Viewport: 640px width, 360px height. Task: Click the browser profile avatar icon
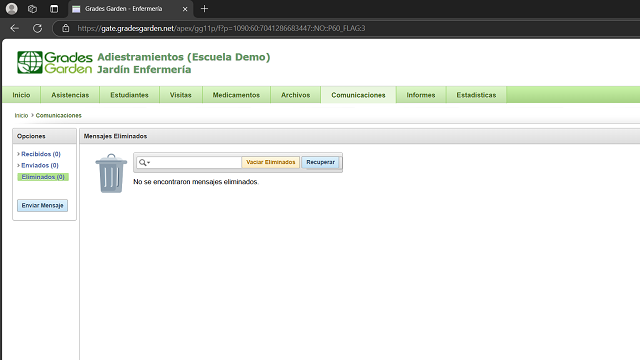coord(12,9)
